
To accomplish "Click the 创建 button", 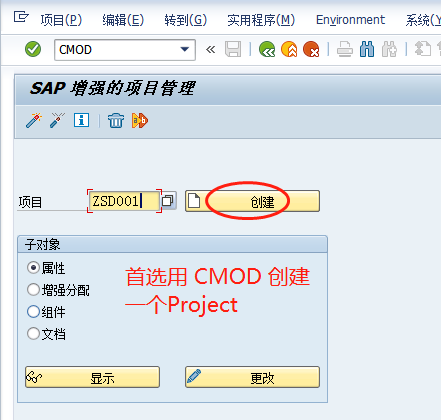I will click(x=252, y=201).
